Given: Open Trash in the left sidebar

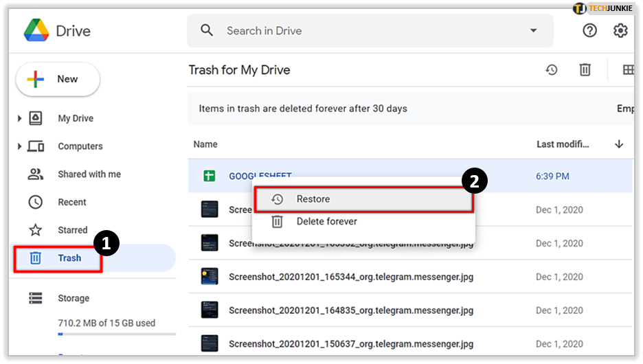Looking at the screenshot, I should tap(69, 258).
